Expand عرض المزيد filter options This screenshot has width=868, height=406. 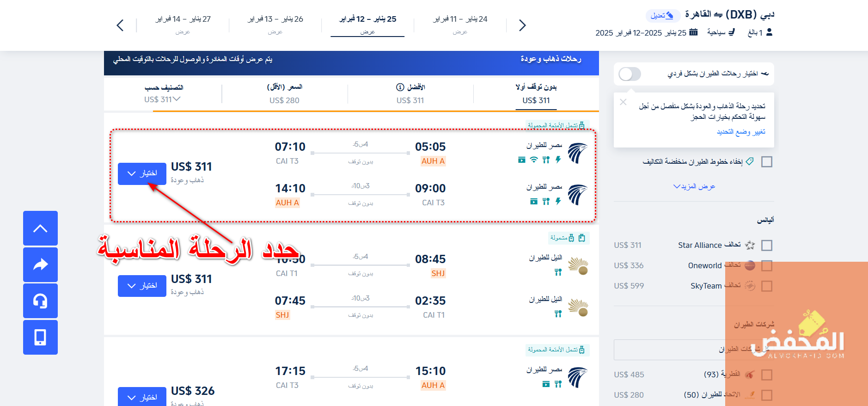(x=694, y=186)
